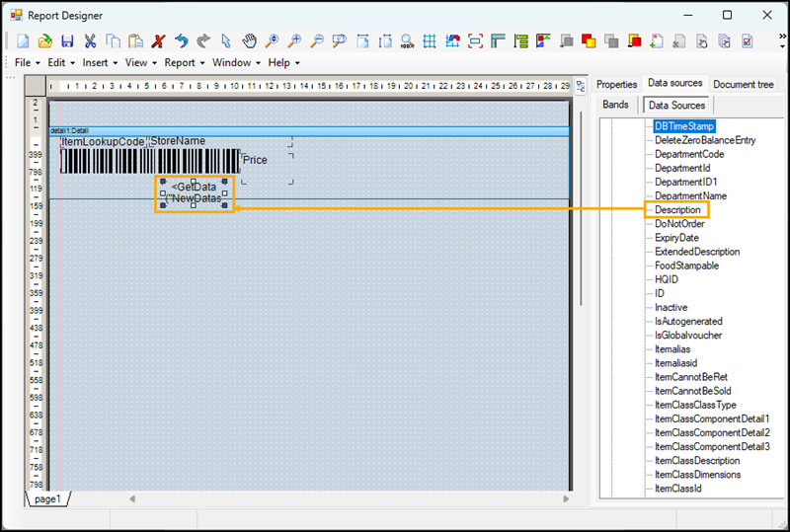Expand the toolbar overflow chevron
Image resolution: width=790 pixels, height=532 pixels.
click(782, 40)
